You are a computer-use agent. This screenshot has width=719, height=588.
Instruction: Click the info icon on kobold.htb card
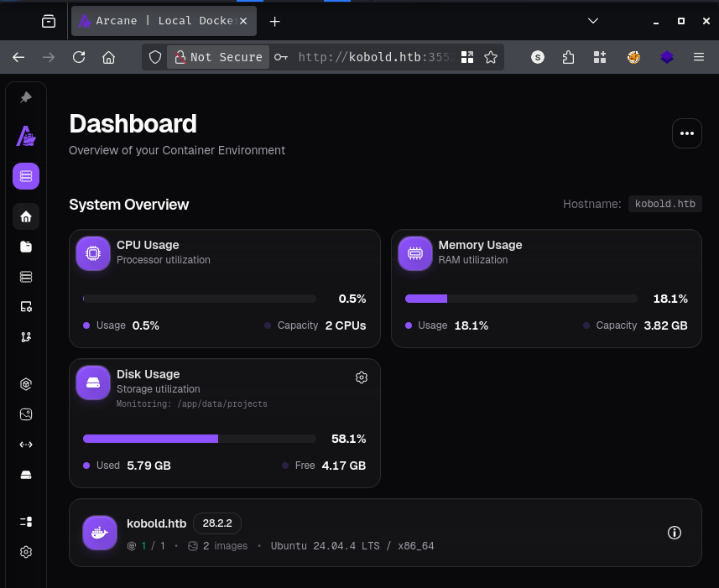pyautogui.click(x=674, y=533)
